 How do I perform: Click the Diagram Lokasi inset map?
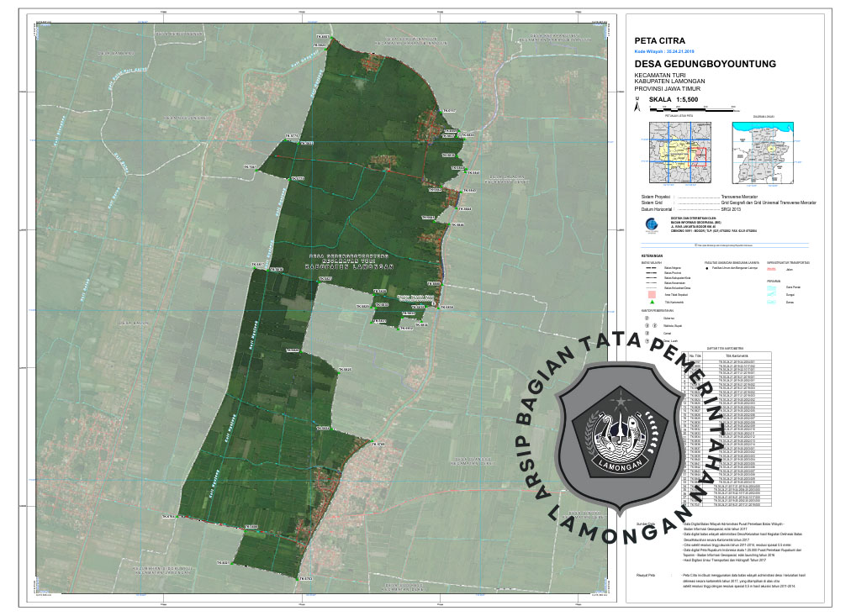[764, 152]
